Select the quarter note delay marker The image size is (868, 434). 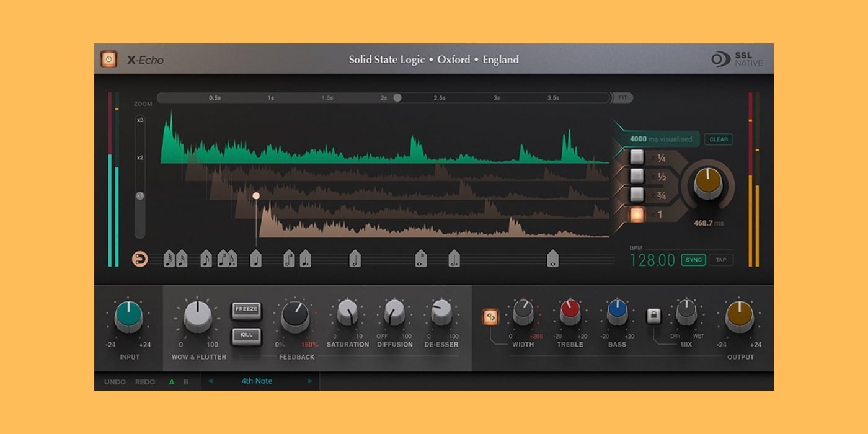(x=255, y=259)
